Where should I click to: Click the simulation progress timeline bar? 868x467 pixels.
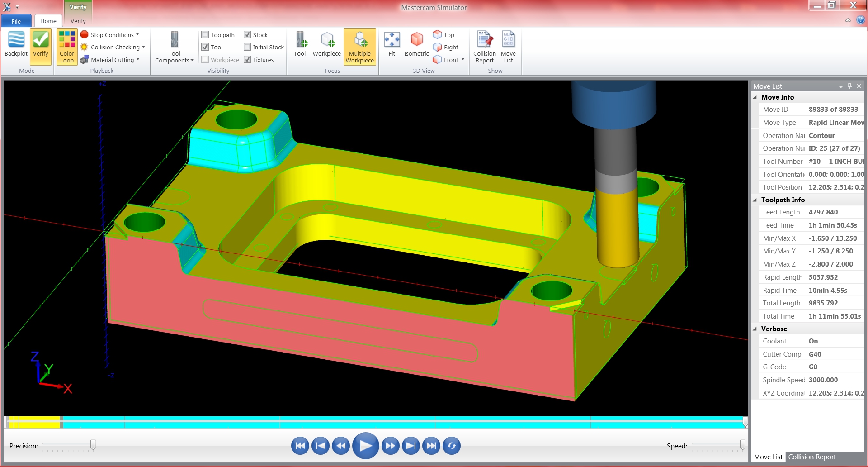(x=375, y=422)
